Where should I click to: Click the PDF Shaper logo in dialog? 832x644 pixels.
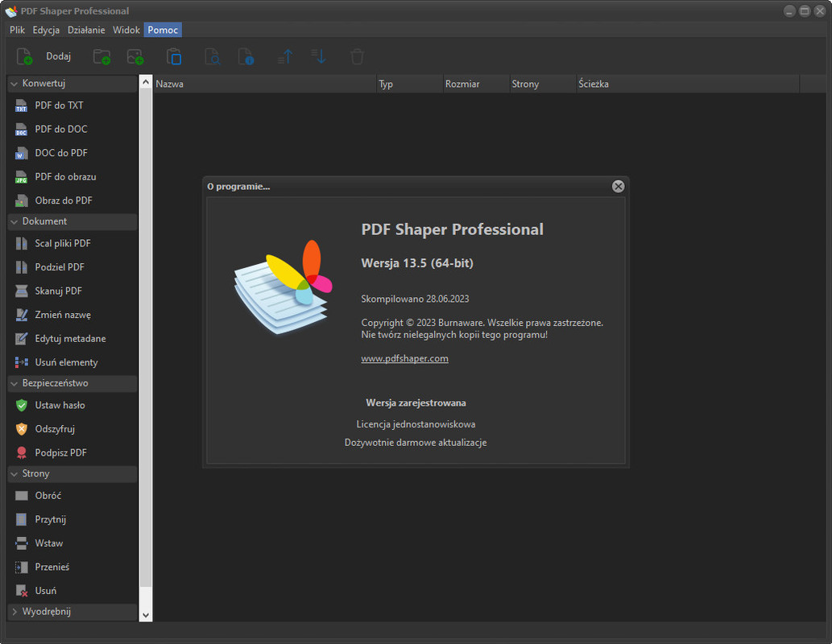(x=284, y=287)
